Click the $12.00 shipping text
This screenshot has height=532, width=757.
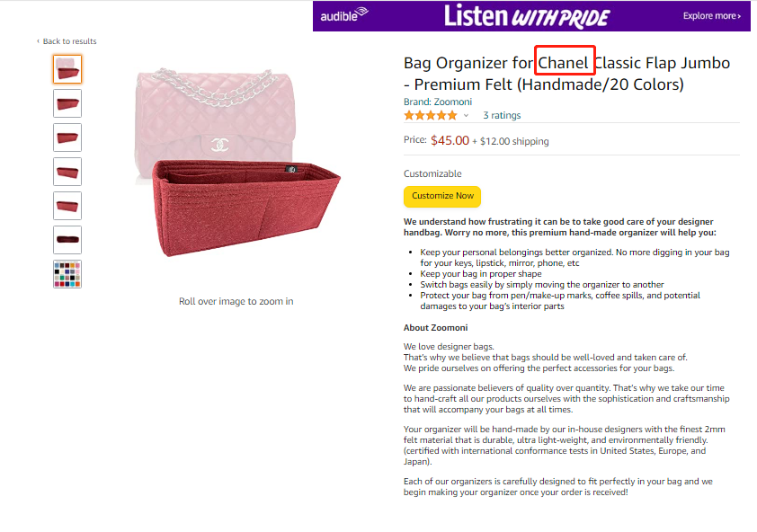pos(514,141)
